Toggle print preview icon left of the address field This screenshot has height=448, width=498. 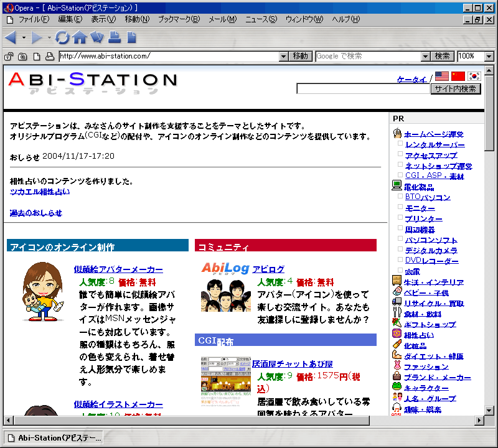coord(50,57)
